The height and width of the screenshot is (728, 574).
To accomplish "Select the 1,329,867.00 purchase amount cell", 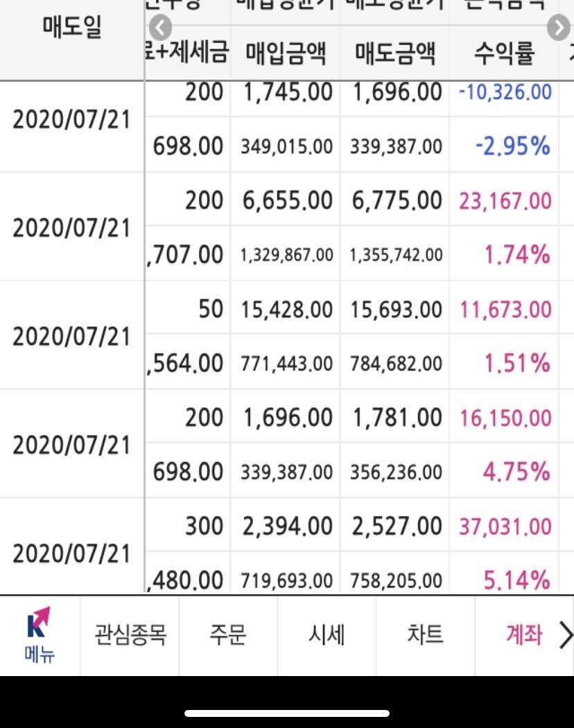I will [x=287, y=256].
